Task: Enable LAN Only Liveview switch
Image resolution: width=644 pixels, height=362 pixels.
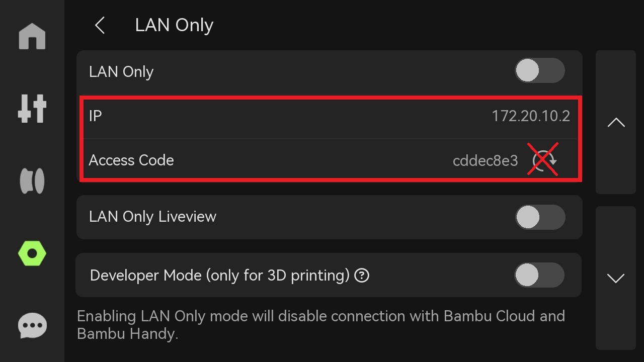Action: pos(540,217)
